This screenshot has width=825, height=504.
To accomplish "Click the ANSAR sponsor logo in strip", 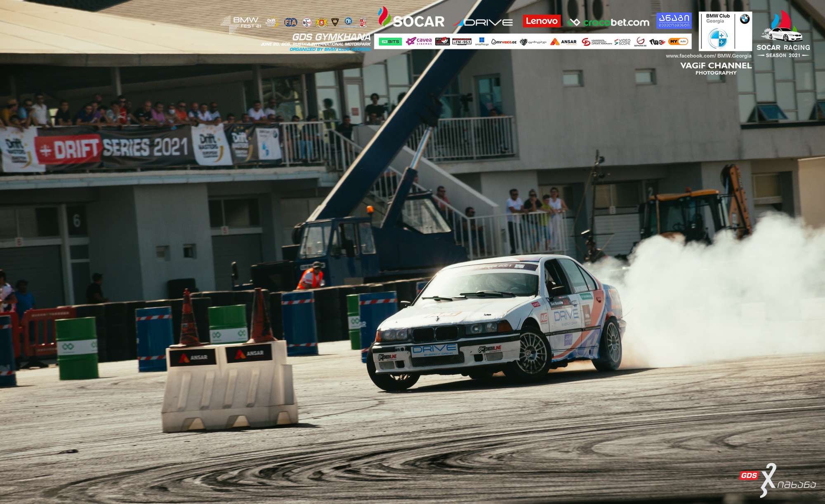I will [563, 42].
